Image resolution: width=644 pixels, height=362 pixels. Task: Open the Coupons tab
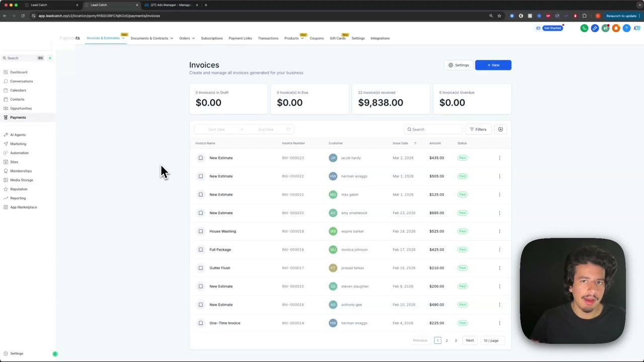[x=316, y=38]
